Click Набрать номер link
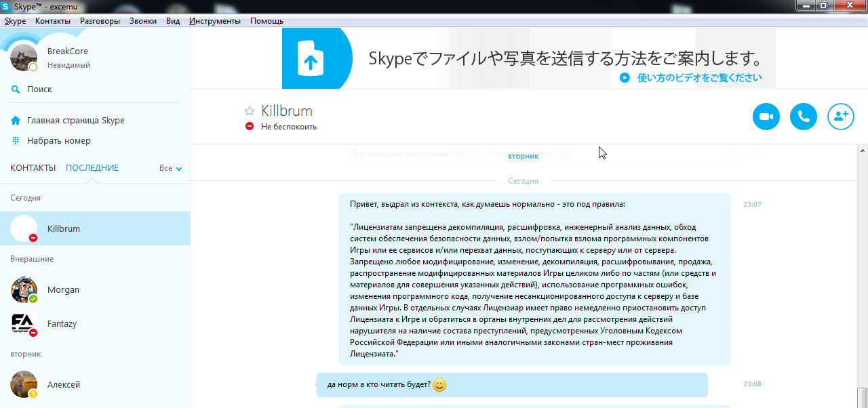The image size is (868, 408). [59, 141]
